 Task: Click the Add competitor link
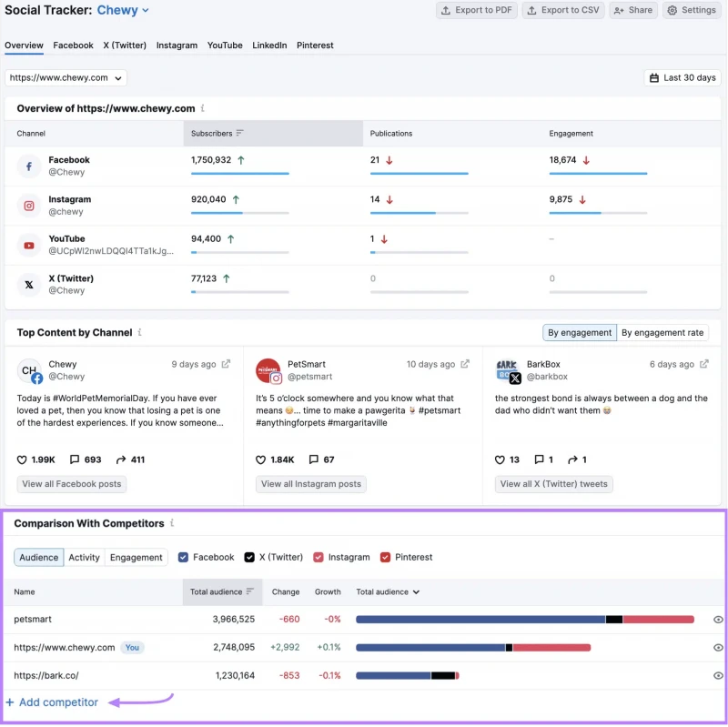pos(52,702)
